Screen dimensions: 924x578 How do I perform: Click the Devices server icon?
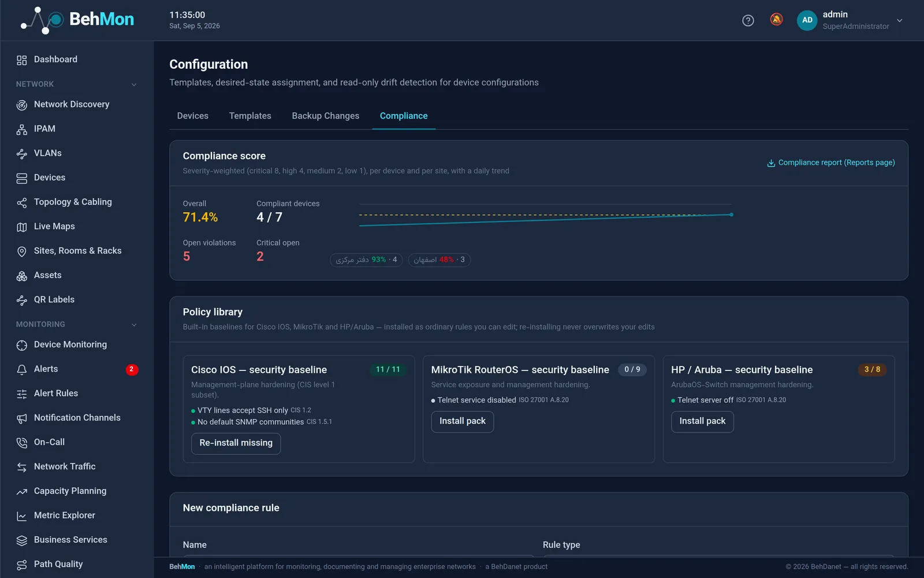click(x=22, y=178)
